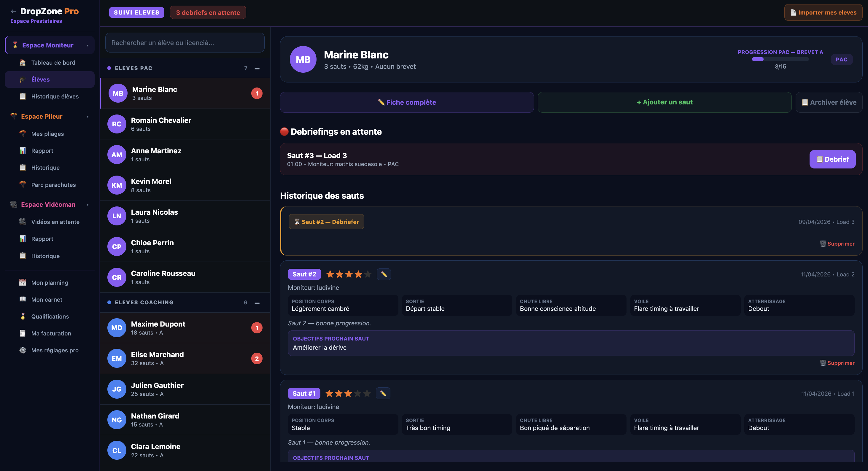
Task: Click pencil edit icon on Saut #1
Action: click(x=383, y=393)
